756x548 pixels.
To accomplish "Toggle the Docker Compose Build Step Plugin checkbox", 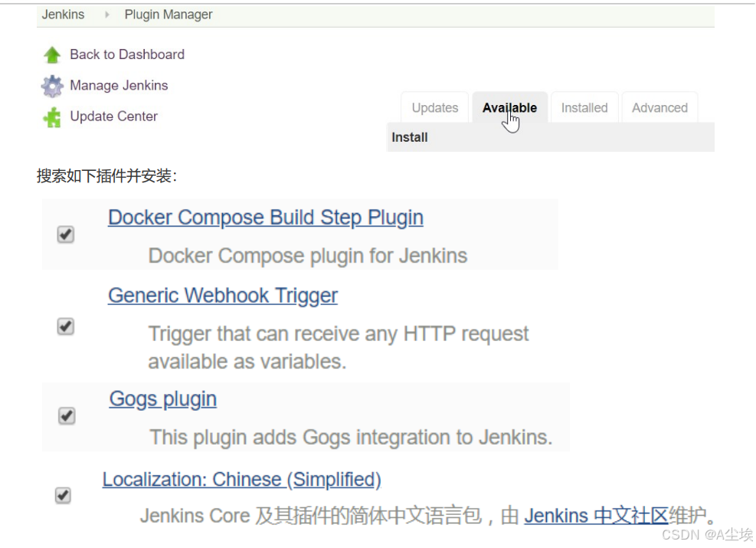I will 66,235.
